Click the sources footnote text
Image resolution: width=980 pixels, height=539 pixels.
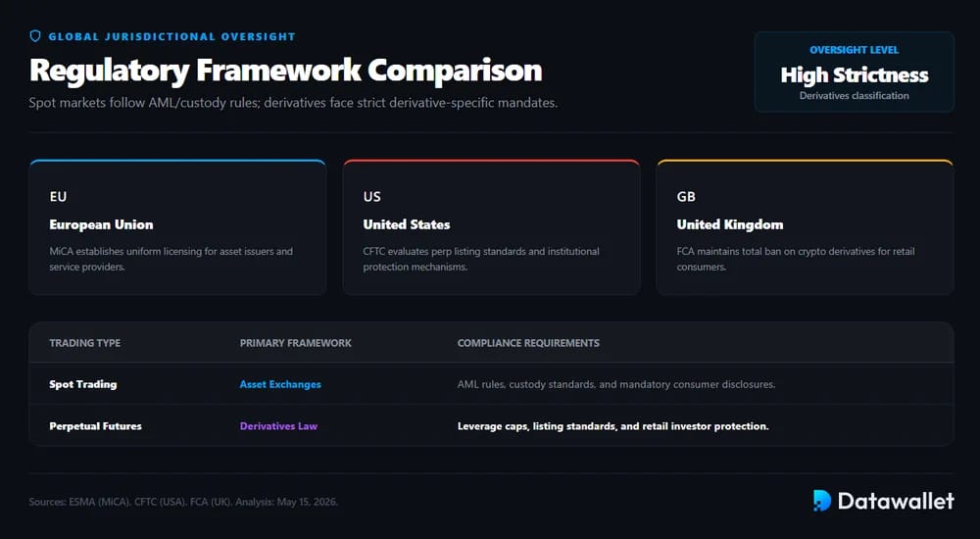pos(183,502)
